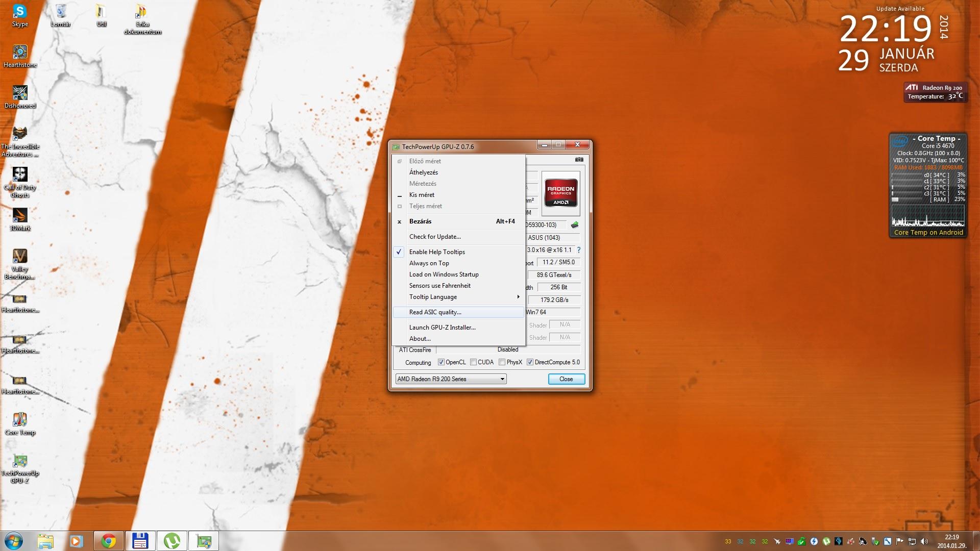
Task: Select the TechPowerUp GPU-Z desktop shortcut
Action: click(x=20, y=468)
